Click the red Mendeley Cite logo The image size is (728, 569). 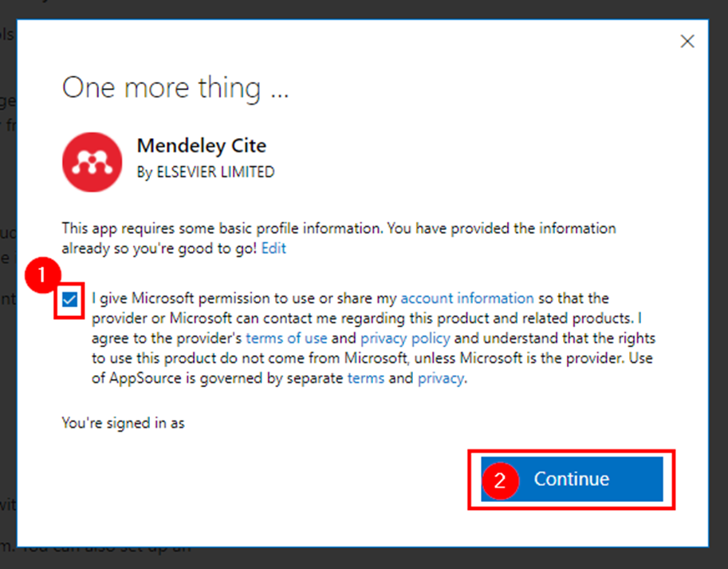[x=92, y=162]
